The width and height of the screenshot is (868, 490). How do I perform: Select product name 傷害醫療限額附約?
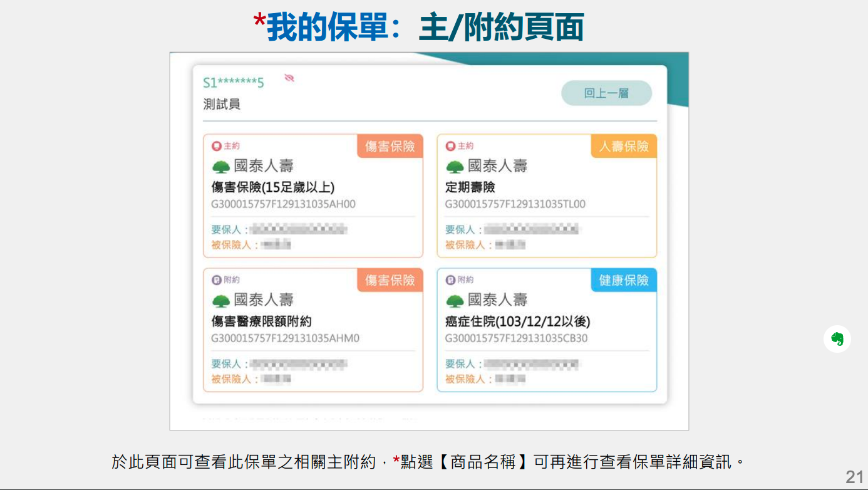coord(261,321)
